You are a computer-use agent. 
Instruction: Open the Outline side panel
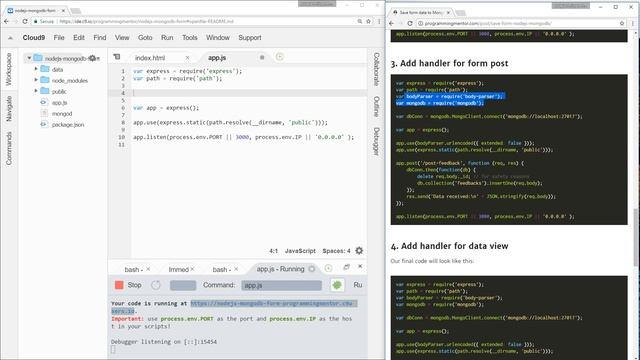coord(376,107)
